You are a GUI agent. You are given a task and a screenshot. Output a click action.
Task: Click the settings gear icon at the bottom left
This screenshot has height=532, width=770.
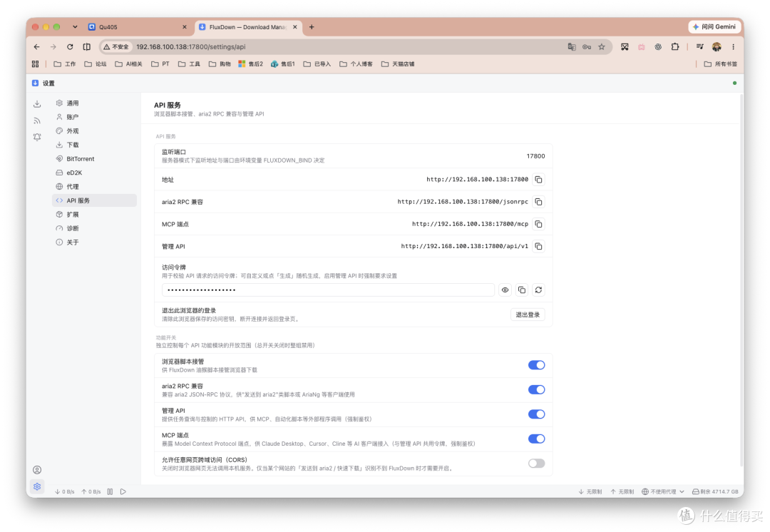tap(37, 486)
